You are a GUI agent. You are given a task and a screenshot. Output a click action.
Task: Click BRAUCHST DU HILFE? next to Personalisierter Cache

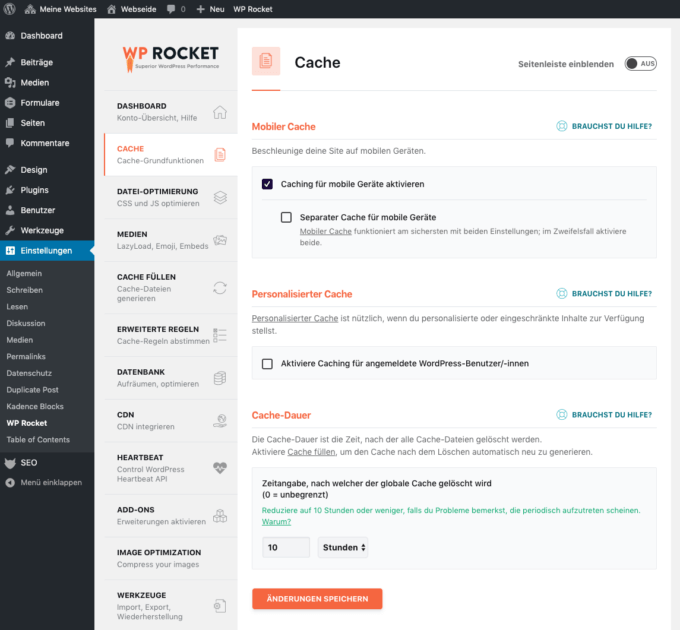click(604, 294)
